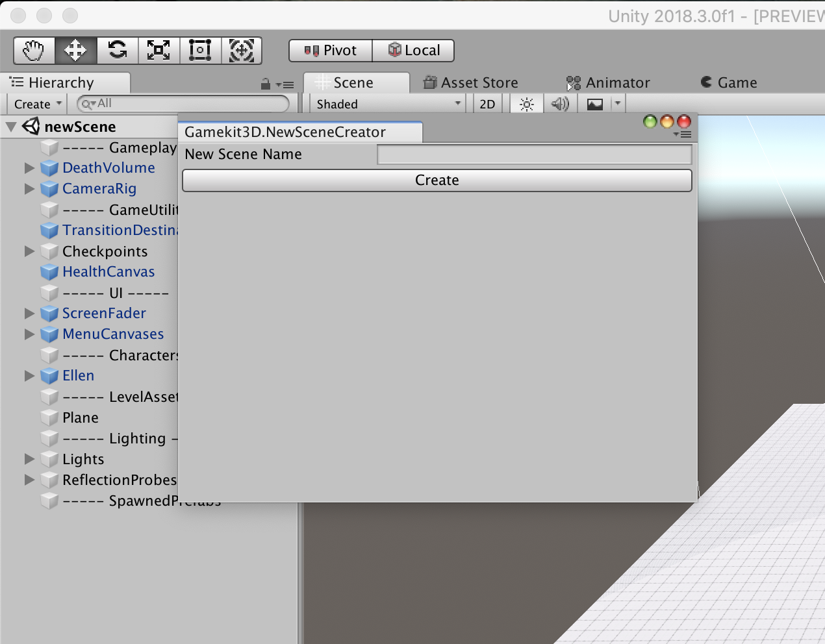Open the Shaded draw mode dropdown
The height and width of the screenshot is (644, 825).
388,104
